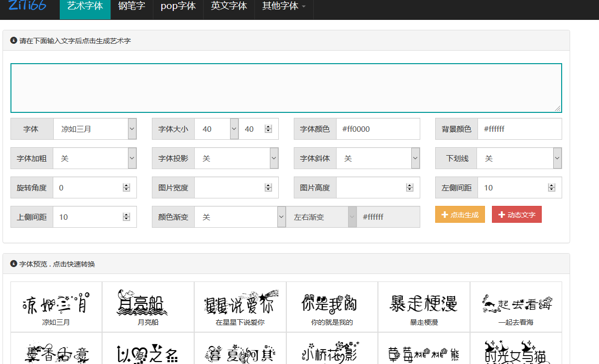Screen dimensions: 599x364
Task: Click the 旋转角度 stepper arrows
Action: 126,187
